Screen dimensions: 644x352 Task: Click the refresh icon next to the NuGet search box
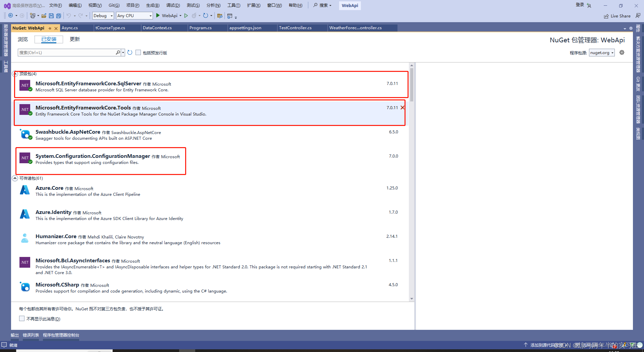click(x=130, y=52)
